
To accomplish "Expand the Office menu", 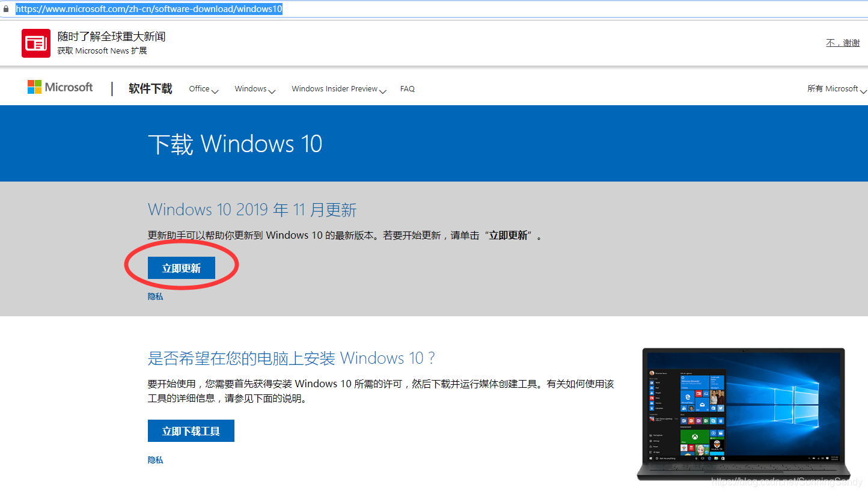I will [204, 89].
